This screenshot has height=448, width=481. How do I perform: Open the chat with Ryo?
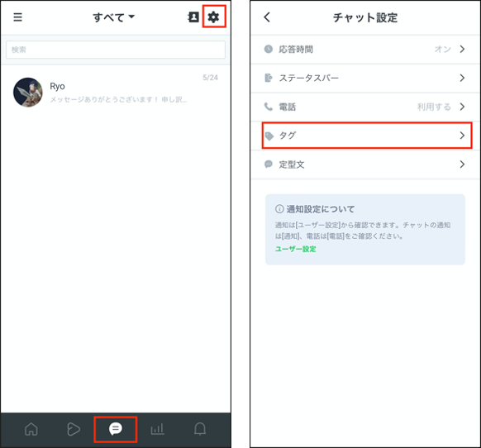pyautogui.click(x=116, y=93)
